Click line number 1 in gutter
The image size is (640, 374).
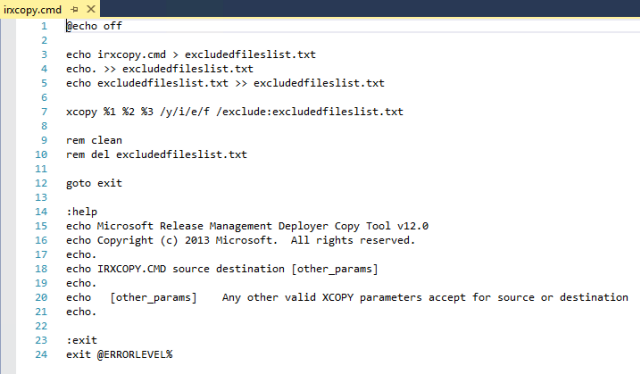click(x=44, y=26)
